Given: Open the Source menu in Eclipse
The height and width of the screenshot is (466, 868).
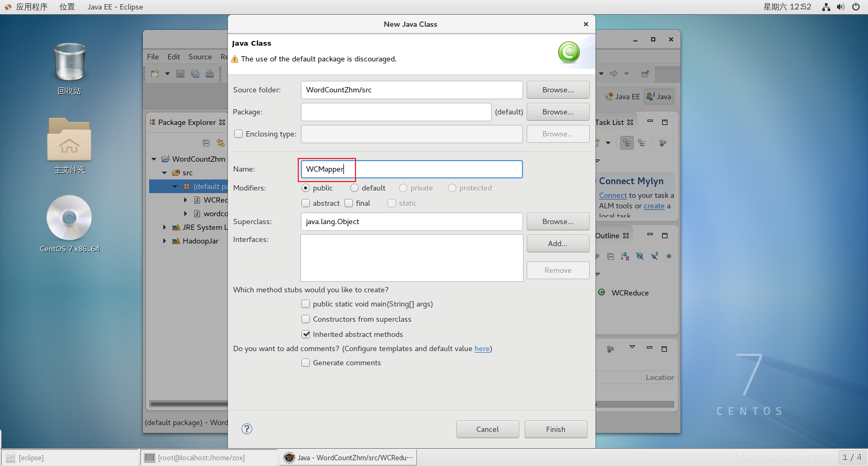Looking at the screenshot, I should click(200, 57).
